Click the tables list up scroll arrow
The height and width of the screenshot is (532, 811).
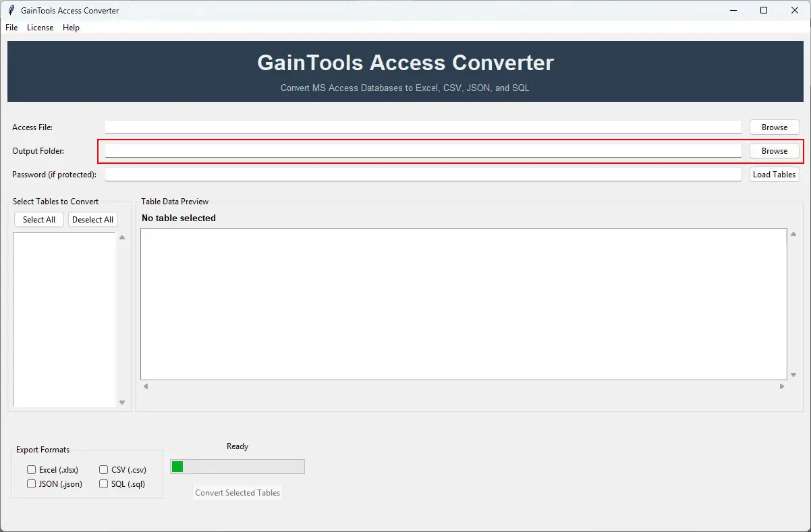click(122, 237)
